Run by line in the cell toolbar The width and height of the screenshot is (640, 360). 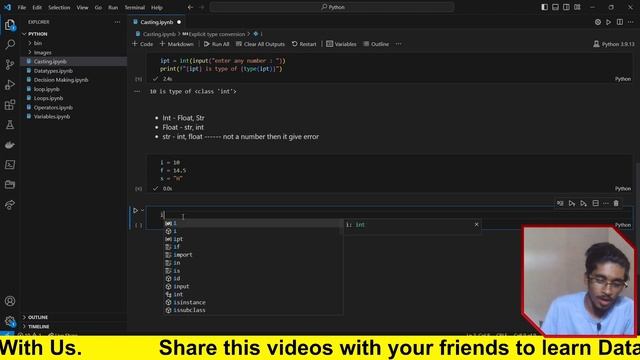(x=560, y=203)
